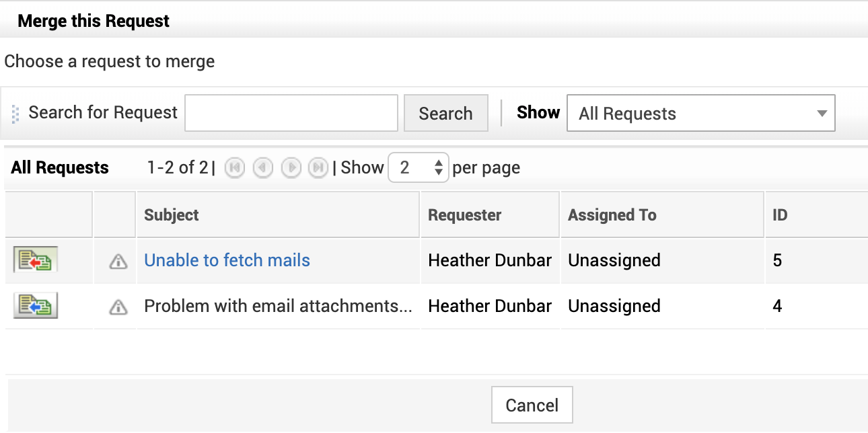
Task: Open the All Requests filter dropdown
Action: 700,113
